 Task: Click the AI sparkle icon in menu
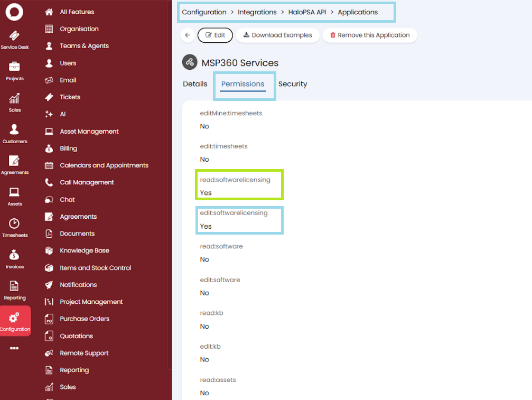[49, 114]
